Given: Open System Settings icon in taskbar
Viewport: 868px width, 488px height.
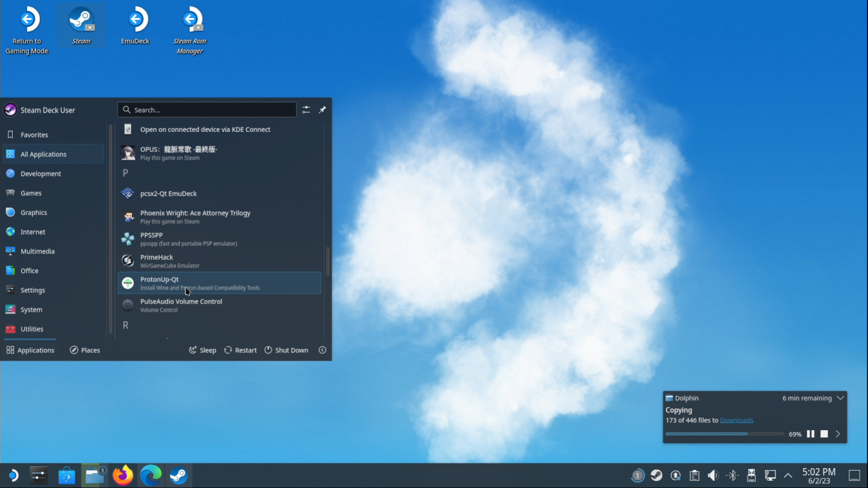Looking at the screenshot, I should tap(39, 476).
